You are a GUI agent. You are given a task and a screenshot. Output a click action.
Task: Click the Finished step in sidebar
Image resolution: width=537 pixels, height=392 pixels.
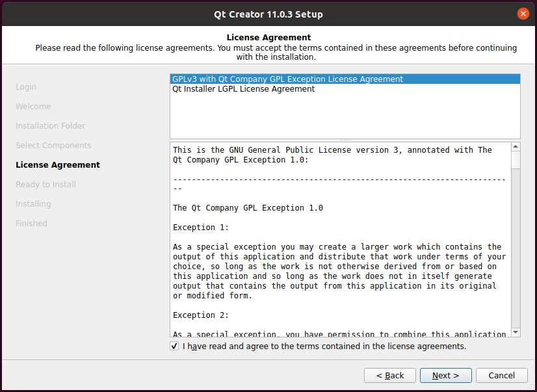tap(31, 224)
